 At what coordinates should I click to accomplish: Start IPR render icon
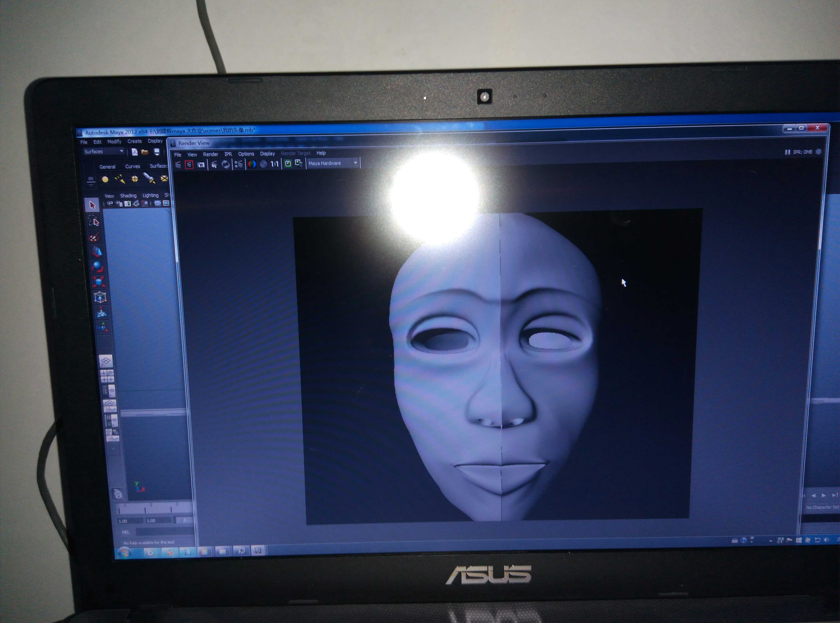[214, 165]
